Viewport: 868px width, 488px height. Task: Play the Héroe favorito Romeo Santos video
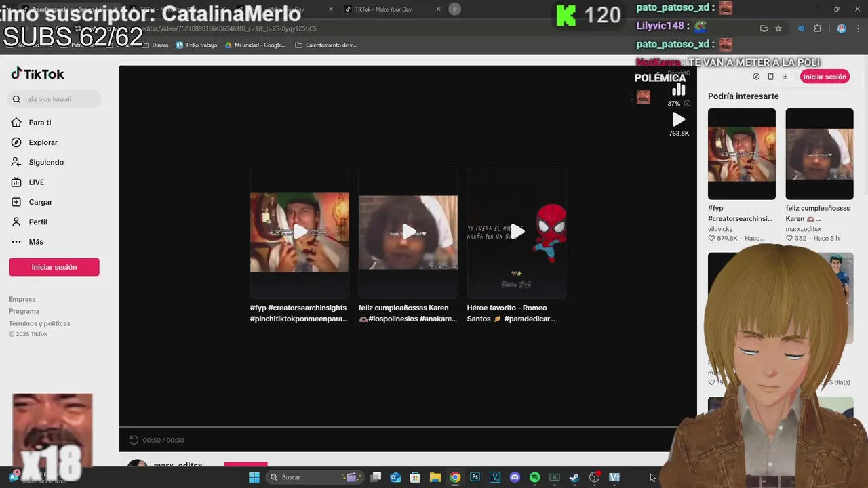pyautogui.click(x=517, y=232)
